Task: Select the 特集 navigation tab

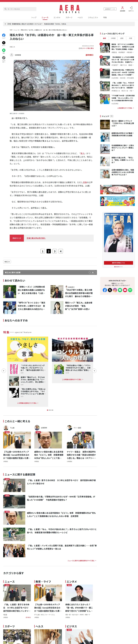Action: 105,17
